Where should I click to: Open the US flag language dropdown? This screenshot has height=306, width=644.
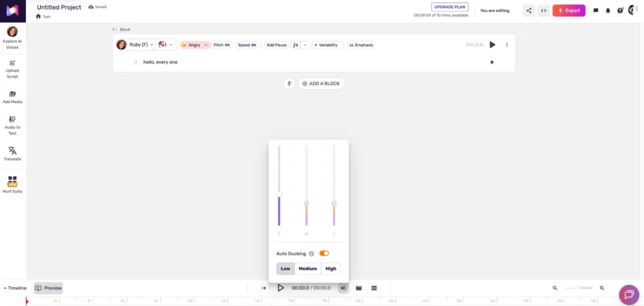coord(165,45)
